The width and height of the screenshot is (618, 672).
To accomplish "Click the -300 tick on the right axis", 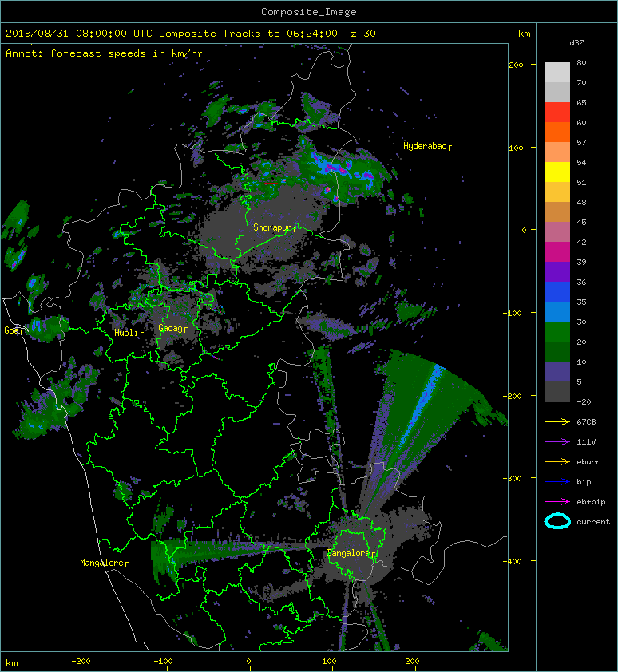I will coord(512,478).
